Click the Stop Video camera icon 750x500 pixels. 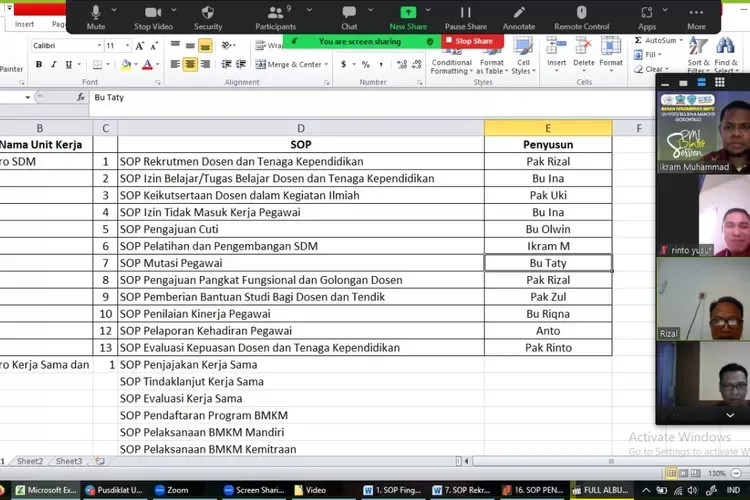(152, 13)
